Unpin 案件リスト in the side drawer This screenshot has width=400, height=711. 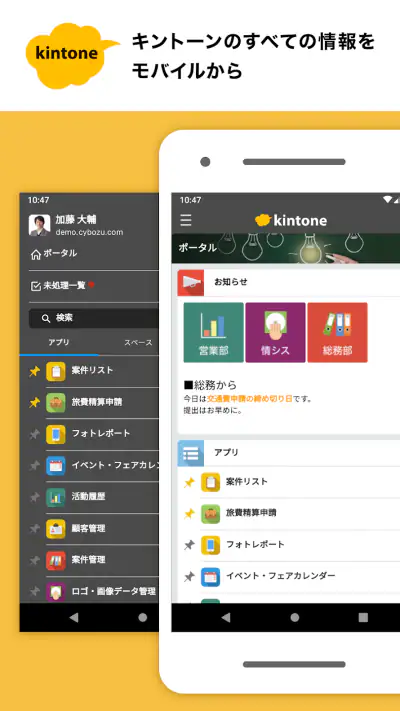coord(34,371)
